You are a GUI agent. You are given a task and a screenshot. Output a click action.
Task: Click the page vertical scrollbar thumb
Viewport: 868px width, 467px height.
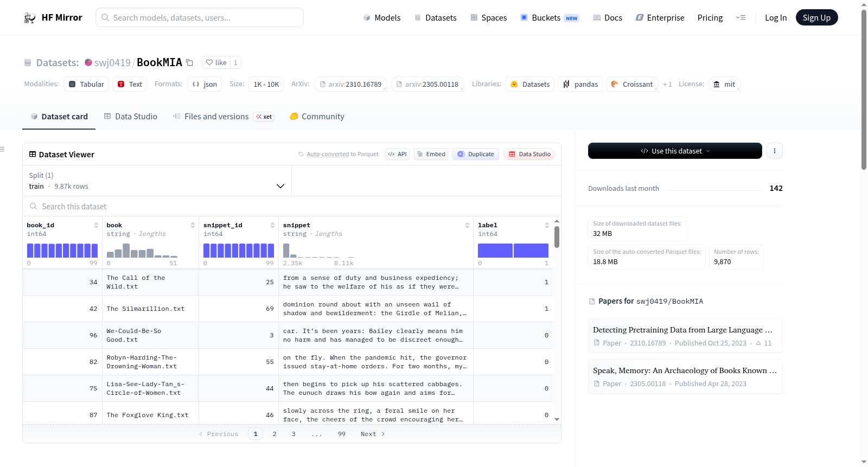click(x=864, y=89)
